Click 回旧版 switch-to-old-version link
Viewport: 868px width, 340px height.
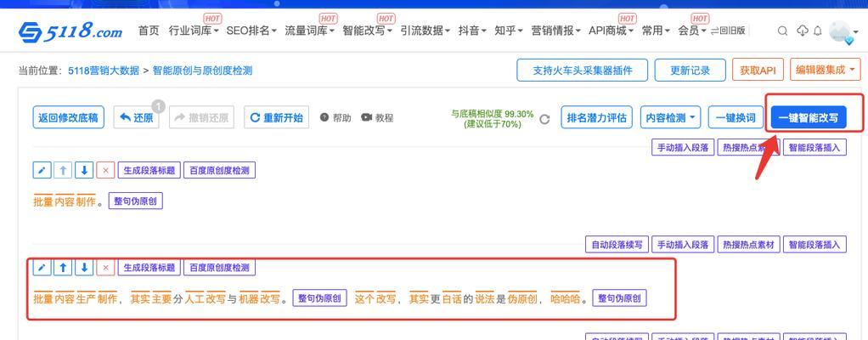728,31
